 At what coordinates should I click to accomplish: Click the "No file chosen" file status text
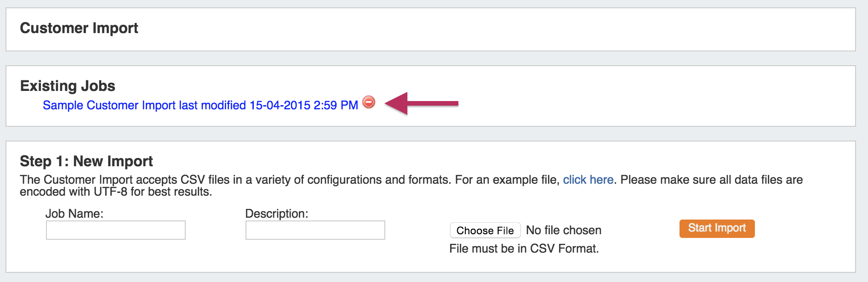tap(564, 230)
